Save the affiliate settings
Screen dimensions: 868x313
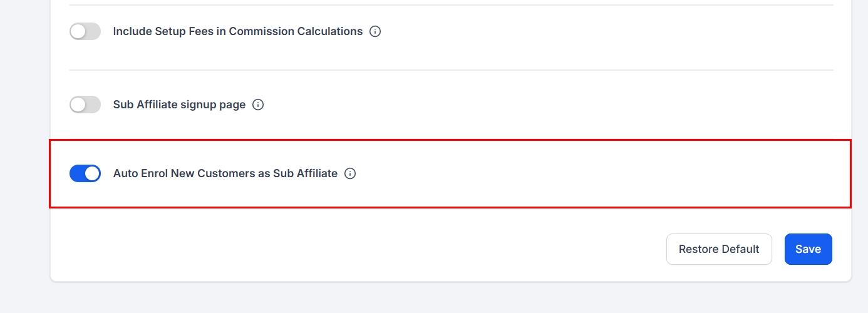808,249
